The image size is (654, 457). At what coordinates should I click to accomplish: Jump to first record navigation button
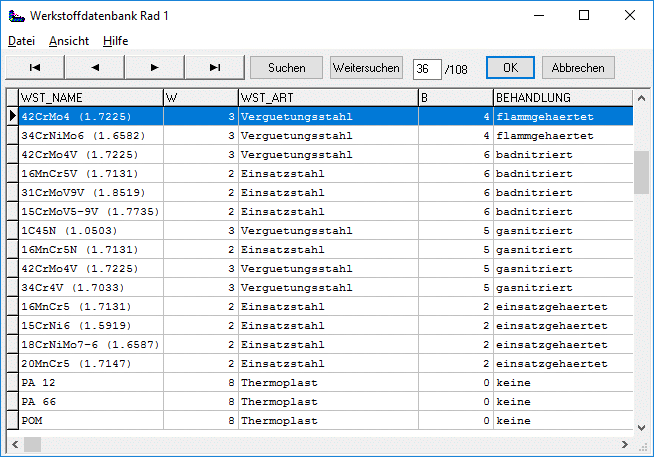pos(35,67)
